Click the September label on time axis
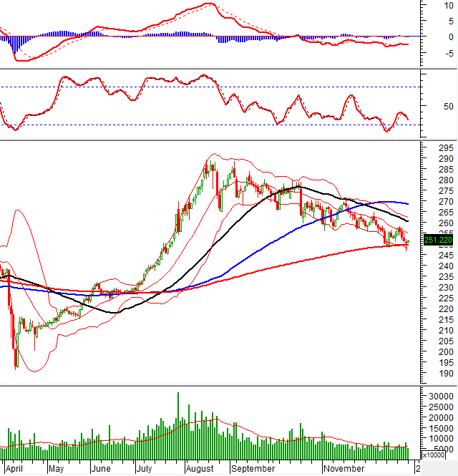Viewport: 458px width, 476px height. click(x=254, y=470)
